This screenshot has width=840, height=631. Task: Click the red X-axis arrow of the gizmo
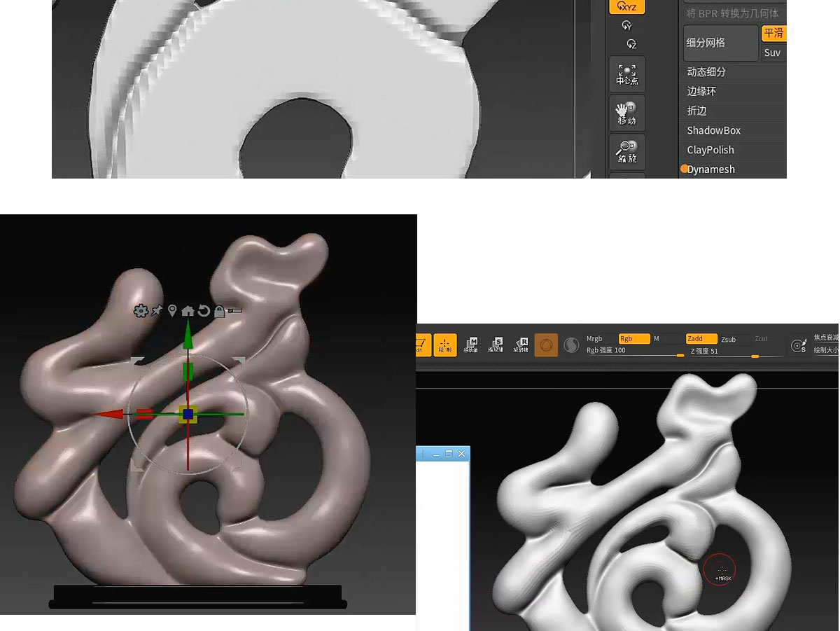[x=110, y=415]
